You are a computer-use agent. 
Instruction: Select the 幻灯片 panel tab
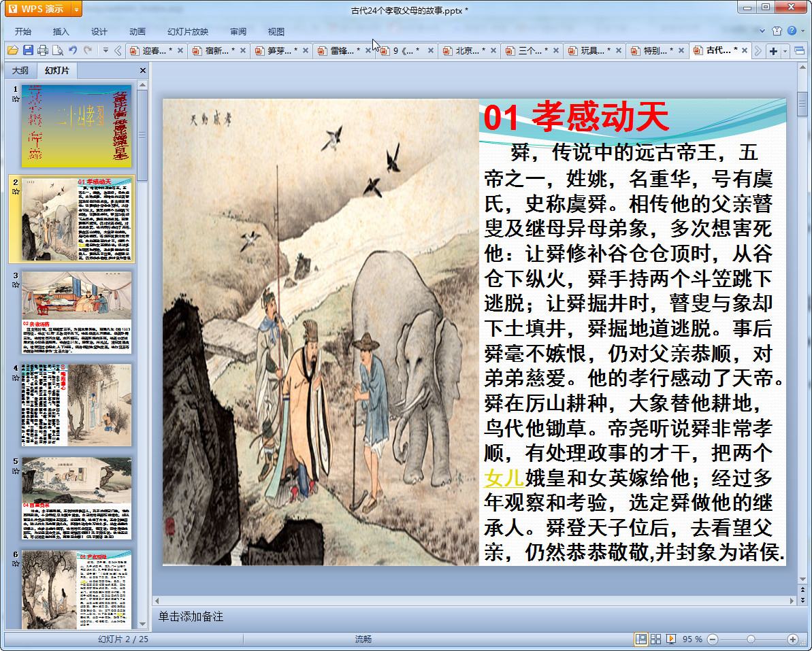coord(57,70)
